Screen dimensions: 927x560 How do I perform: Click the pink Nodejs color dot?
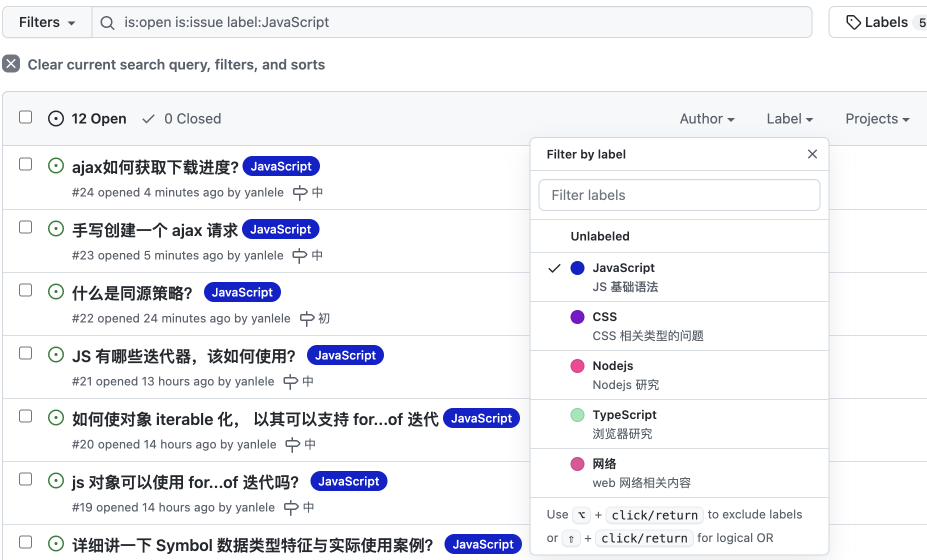(x=577, y=366)
